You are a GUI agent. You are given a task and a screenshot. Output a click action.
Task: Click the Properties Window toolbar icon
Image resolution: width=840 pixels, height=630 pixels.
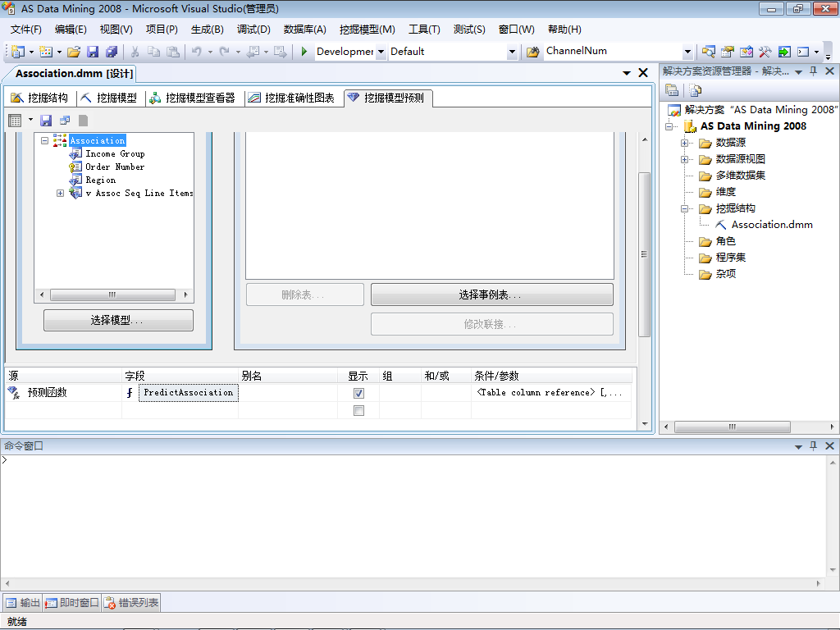(727, 52)
